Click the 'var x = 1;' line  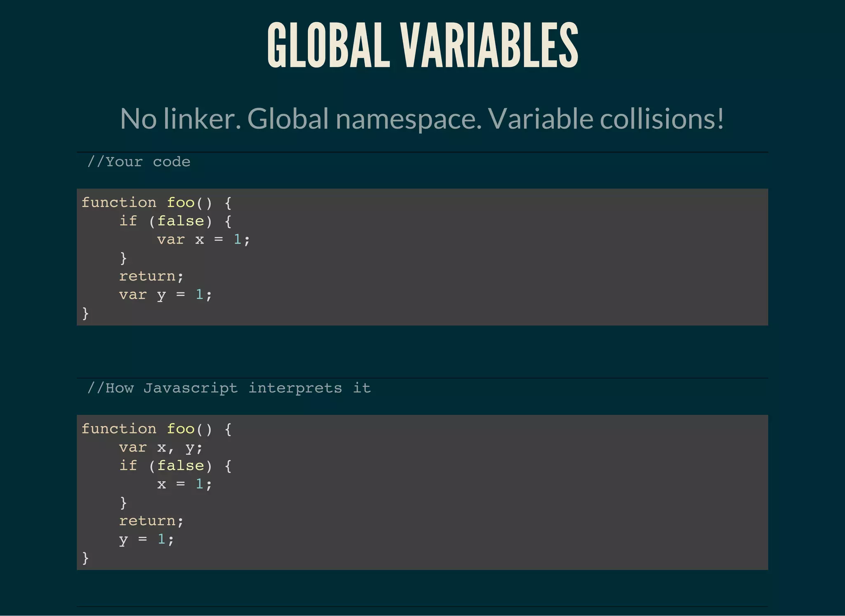click(x=203, y=239)
